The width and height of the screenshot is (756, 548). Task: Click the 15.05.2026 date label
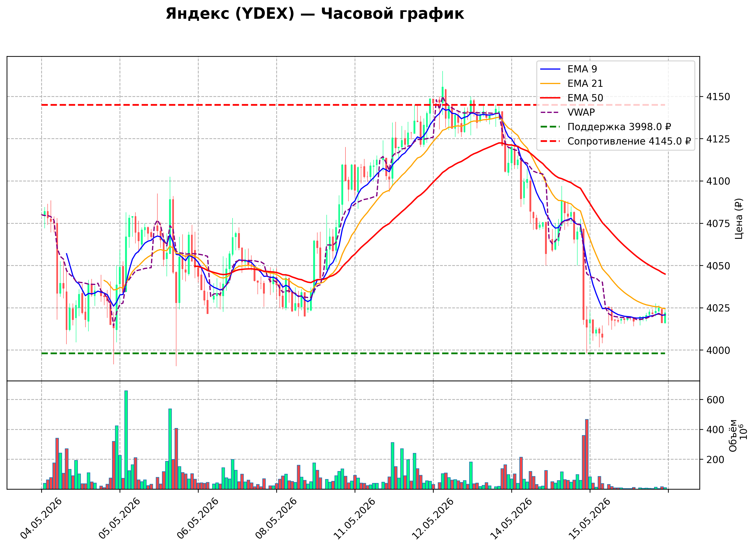[x=589, y=518]
